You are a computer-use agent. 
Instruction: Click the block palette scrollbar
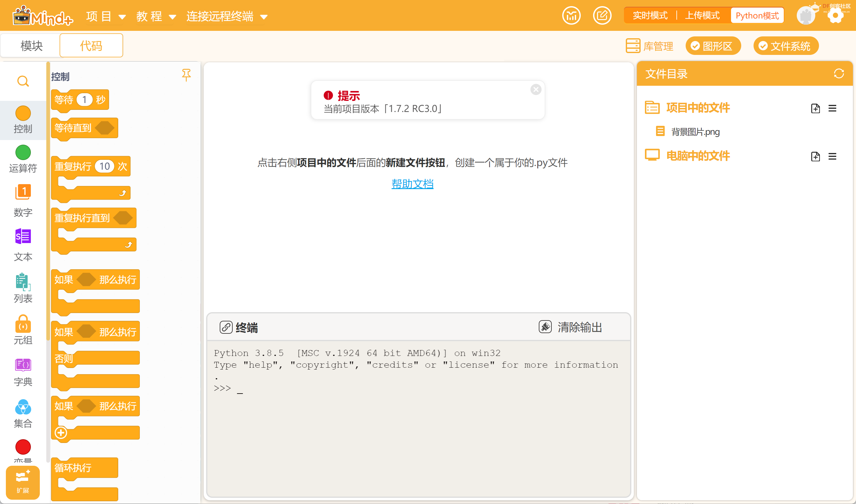tap(48, 200)
